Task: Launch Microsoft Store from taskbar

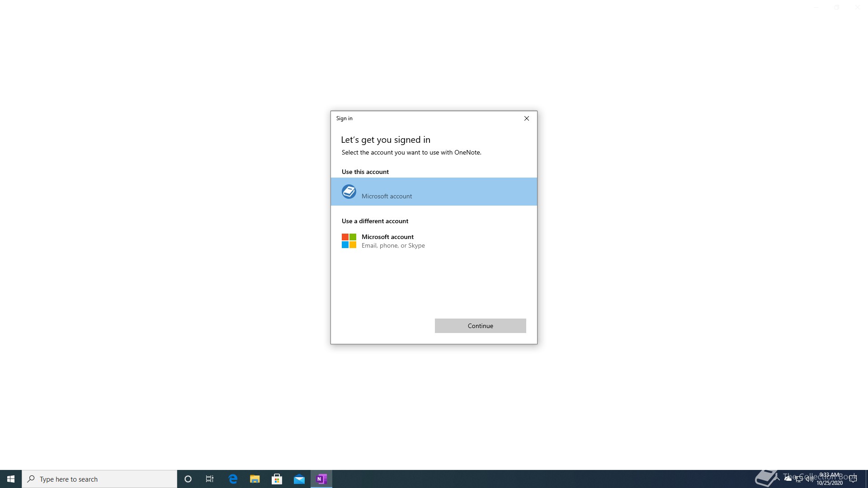Action: pos(277,479)
